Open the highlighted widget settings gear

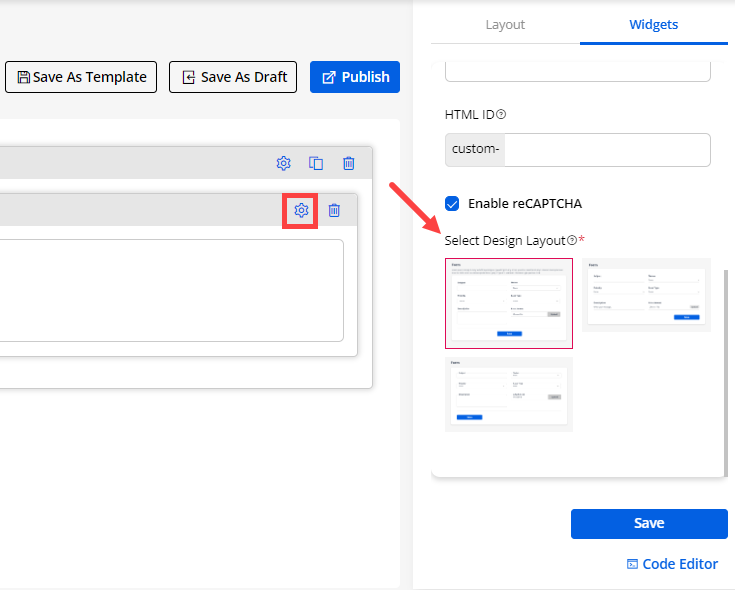[301, 210]
